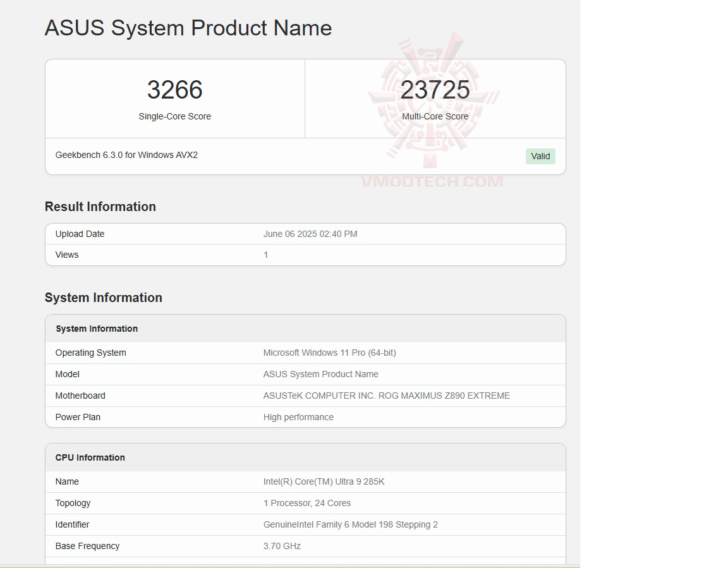Select the Views count value 1

(265, 255)
